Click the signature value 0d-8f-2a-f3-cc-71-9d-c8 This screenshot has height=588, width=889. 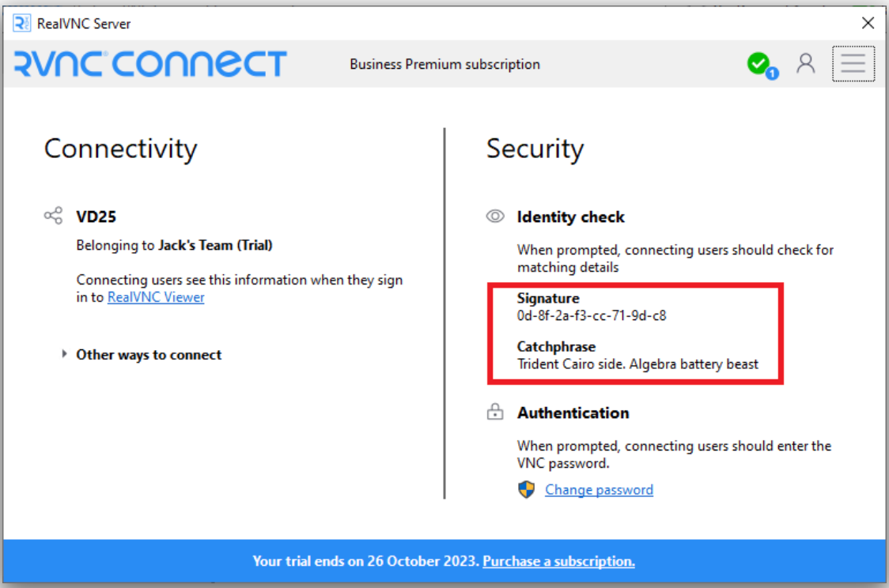pos(592,315)
